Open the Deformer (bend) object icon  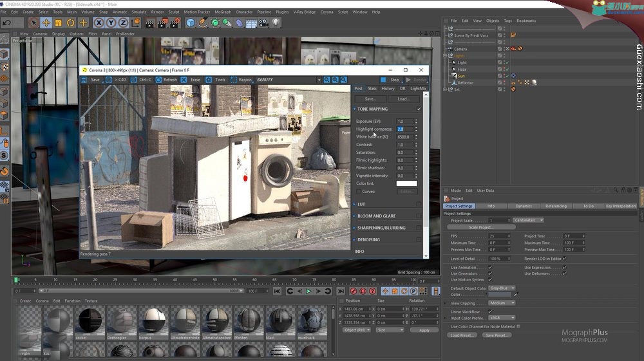239,23
